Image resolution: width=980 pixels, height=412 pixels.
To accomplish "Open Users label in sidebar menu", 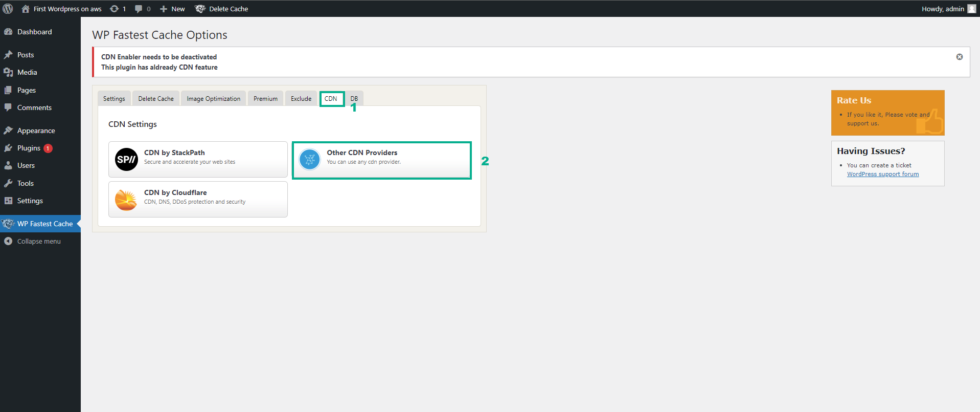I will (x=26, y=165).
